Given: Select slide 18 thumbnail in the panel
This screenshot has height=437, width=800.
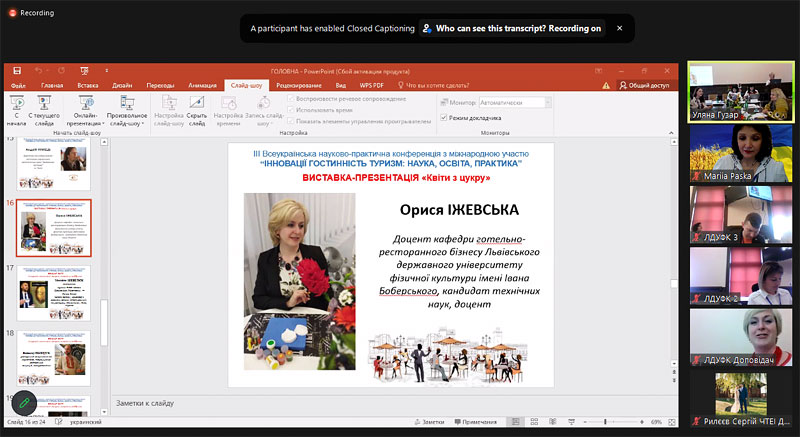Looking at the screenshot, I should pyautogui.click(x=54, y=358).
